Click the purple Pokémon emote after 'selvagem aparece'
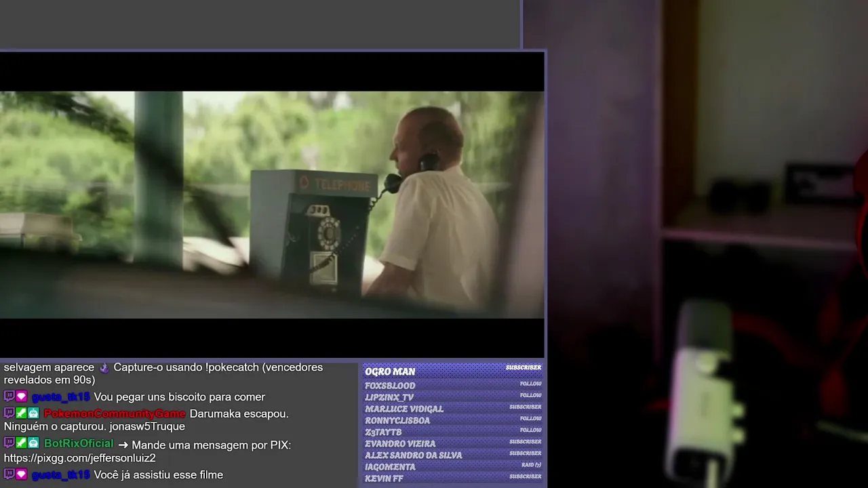 click(104, 368)
